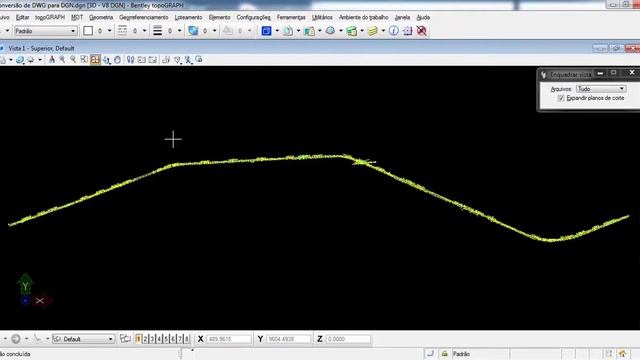Image resolution: width=640 pixels, height=360 pixels.
Task: Open the MDT menu
Action: click(77, 17)
